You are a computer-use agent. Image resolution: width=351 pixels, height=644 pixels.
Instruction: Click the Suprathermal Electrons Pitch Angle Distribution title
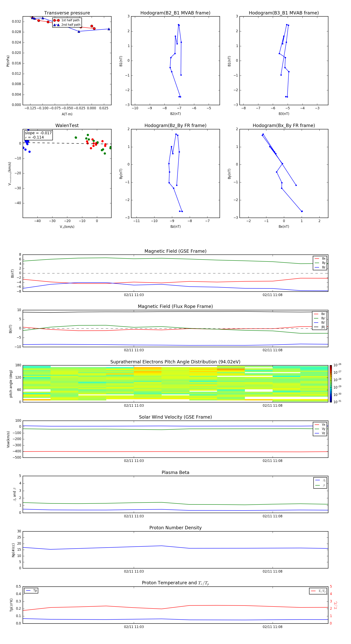pos(175,362)
